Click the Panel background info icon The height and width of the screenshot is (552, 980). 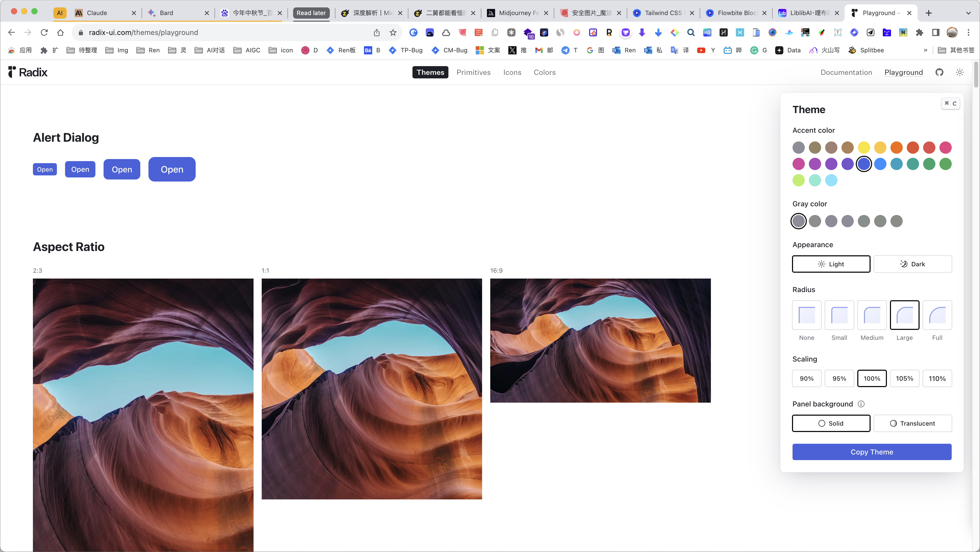pos(861,404)
